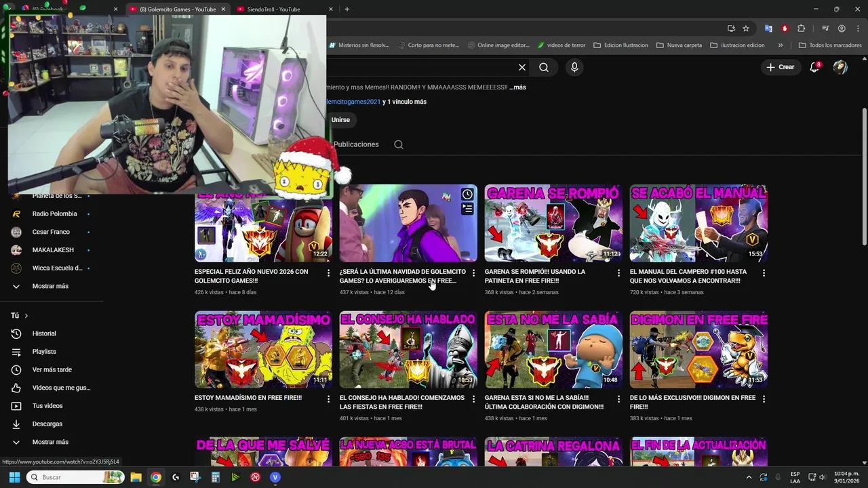Expand Mostrar más below Descargas
The width and height of the screenshot is (868, 488).
point(51,442)
